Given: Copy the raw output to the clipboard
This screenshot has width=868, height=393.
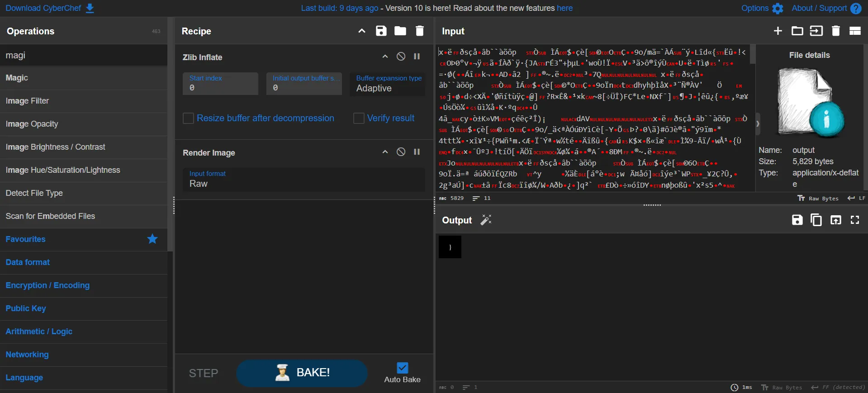Looking at the screenshot, I should tap(816, 220).
